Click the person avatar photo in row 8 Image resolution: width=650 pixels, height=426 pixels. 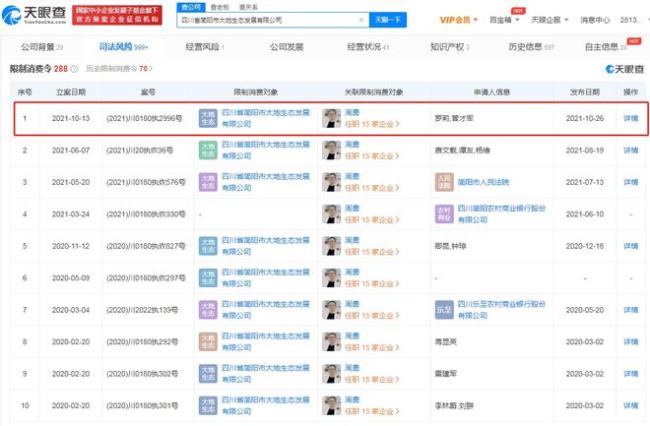point(332,341)
